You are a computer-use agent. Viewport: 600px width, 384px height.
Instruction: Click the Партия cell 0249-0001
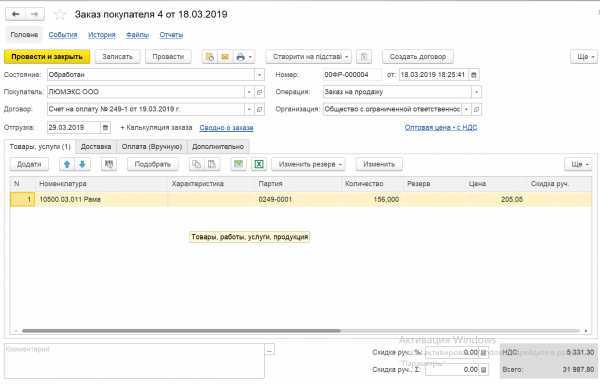coord(298,200)
